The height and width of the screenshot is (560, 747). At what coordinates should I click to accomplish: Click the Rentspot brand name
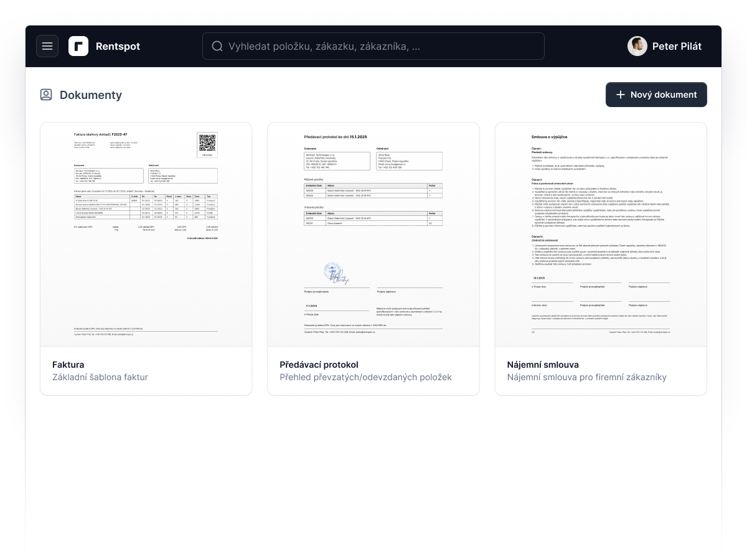pyautogui.click(x=118, y=46)
